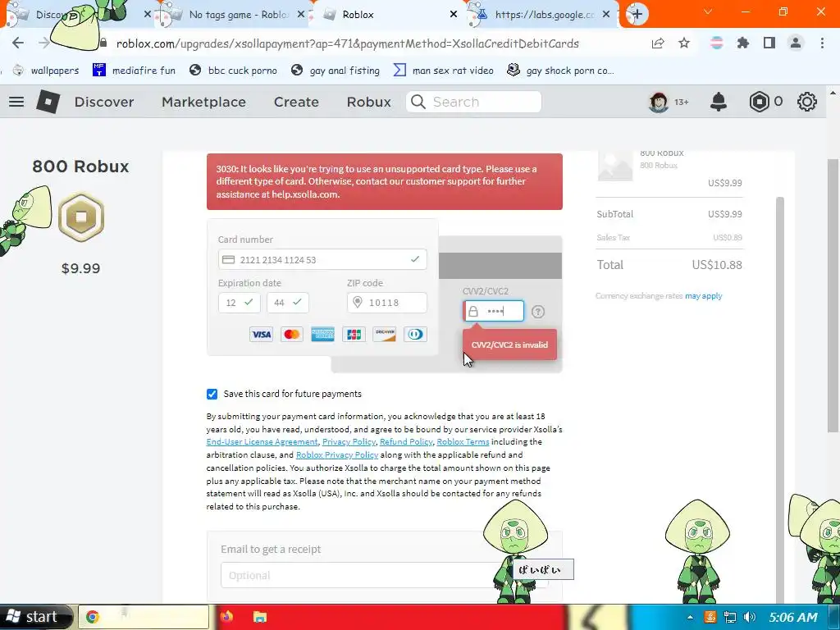Image resolution: width=840 pixels, height=630 pixels.
Task: Close the No tags game tab
Action: [x=301, y=15]
